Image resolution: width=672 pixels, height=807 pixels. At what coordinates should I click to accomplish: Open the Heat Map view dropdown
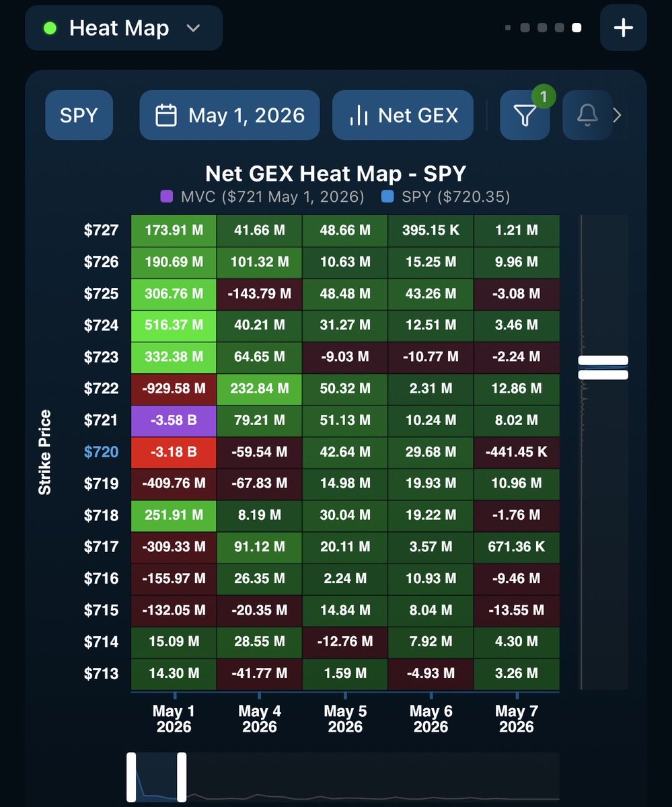(124, 28)
